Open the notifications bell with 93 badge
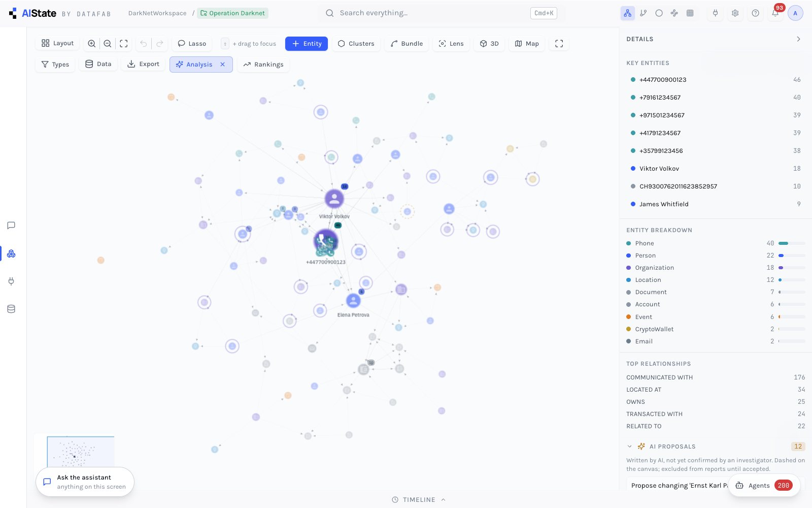 [775, 13]
